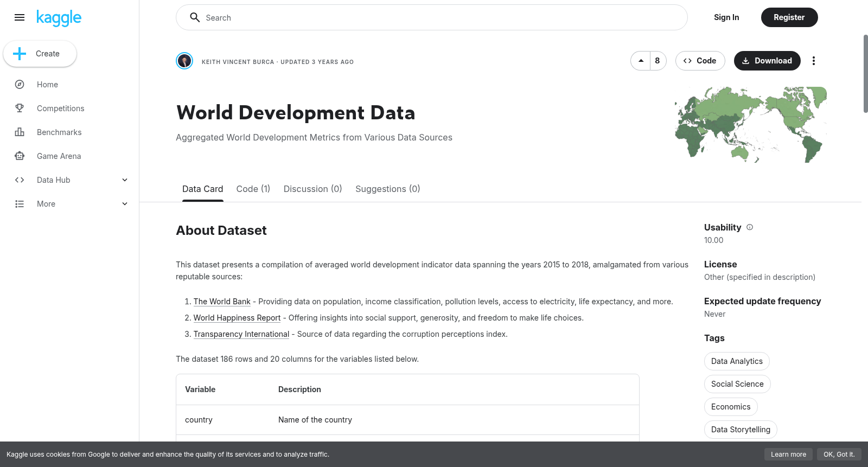Upvote the dataset with the arrow
868x467 pixels.
[x=641, y=61]
